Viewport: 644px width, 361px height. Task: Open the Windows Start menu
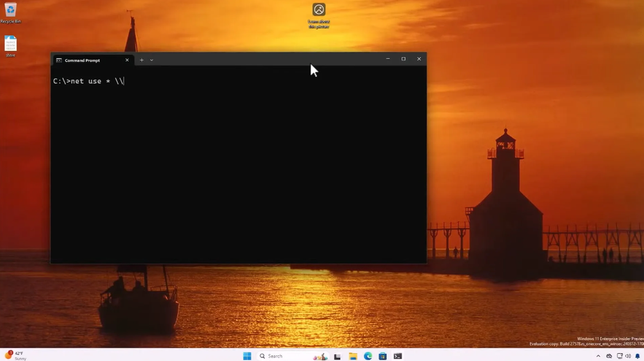tap(247, 356)
